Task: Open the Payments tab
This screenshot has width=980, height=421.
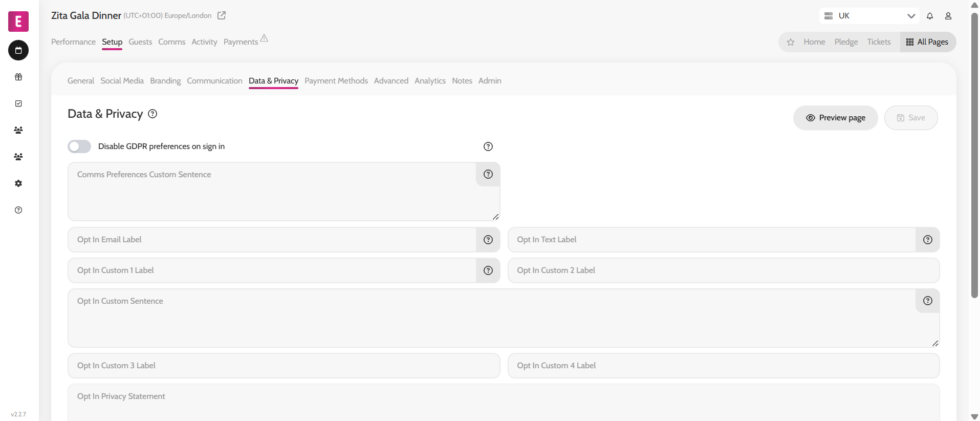Action: click(x=241, y=42)
